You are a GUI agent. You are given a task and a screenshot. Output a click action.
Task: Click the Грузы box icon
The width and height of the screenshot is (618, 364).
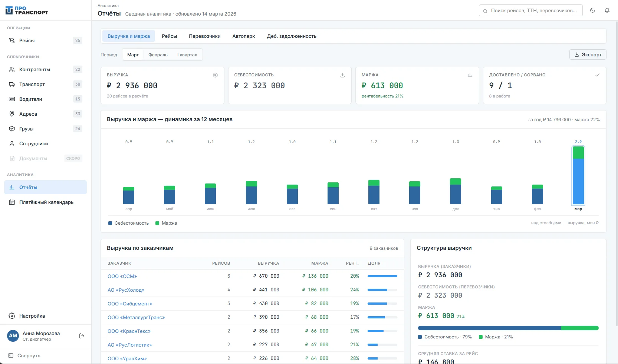tap(12, 129)
